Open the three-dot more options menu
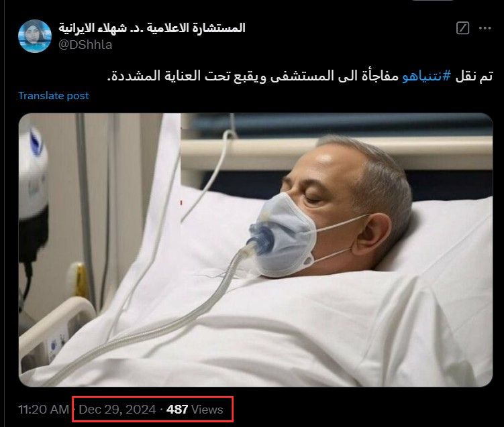The width and height of the screenshot is (504, 427). [485, 28]
